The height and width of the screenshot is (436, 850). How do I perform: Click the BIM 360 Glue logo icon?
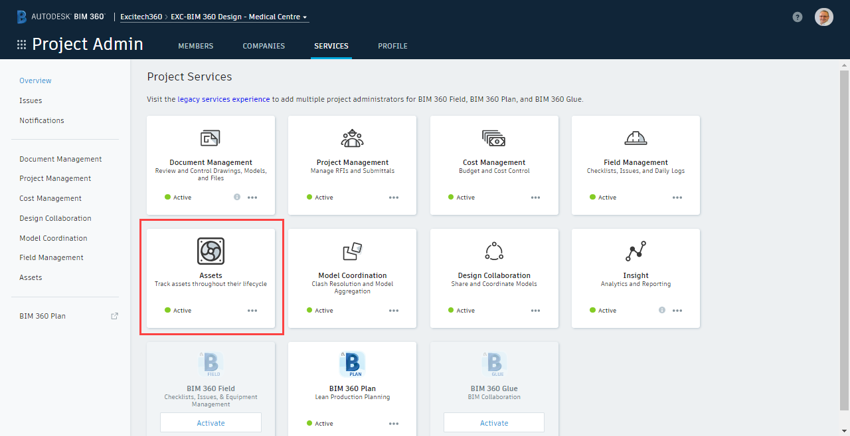pos(494,365)
